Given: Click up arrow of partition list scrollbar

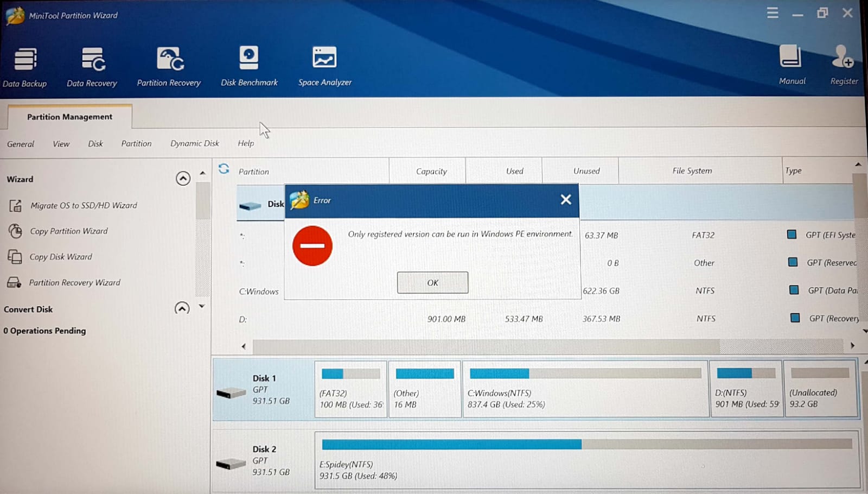Looking at the screenshot, I should [858, 164].
